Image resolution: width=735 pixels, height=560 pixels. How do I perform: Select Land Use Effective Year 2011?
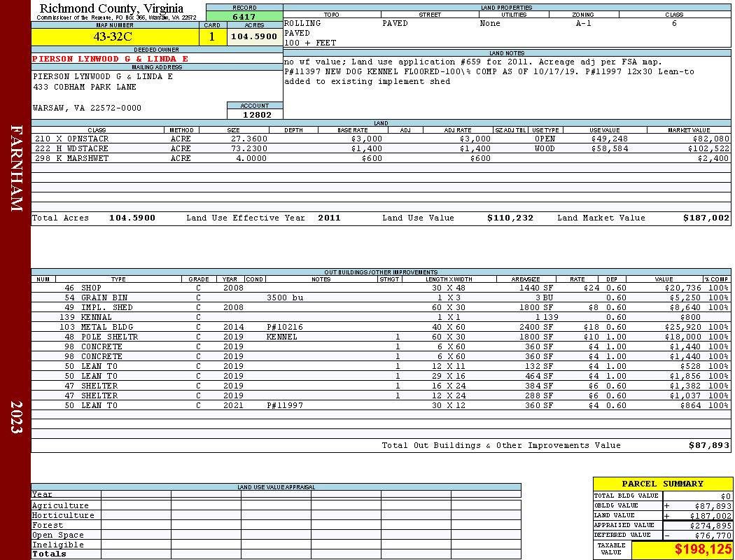[x=329, y=218]
